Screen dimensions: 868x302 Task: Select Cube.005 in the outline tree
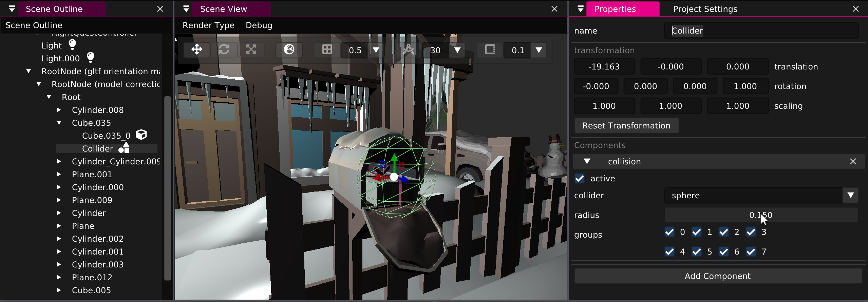[91, 290]
